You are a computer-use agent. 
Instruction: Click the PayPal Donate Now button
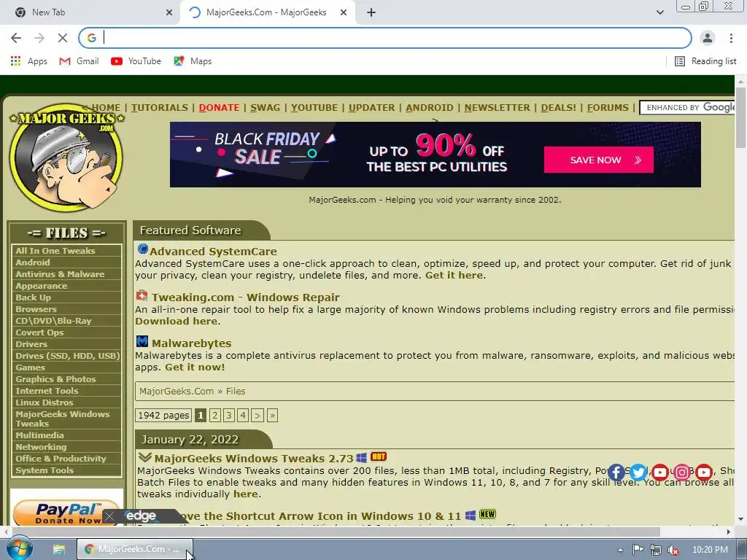[x=65, y=511]
